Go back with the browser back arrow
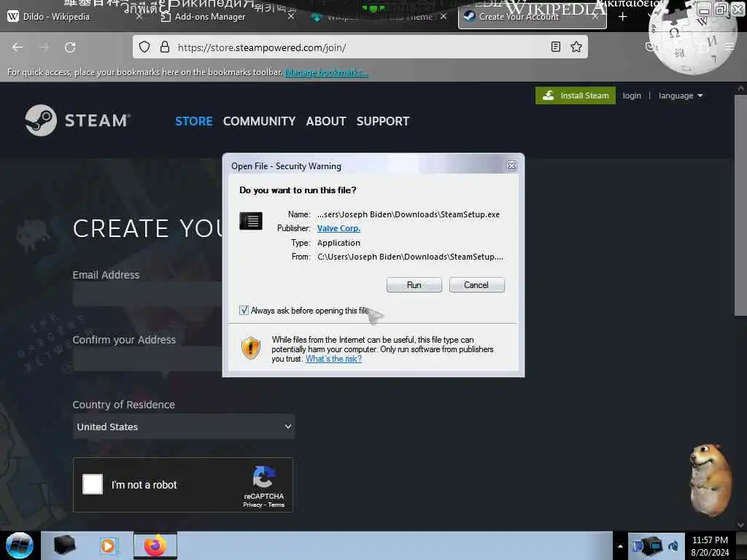This screenshot has height=560, width=747. click(18, 47)
